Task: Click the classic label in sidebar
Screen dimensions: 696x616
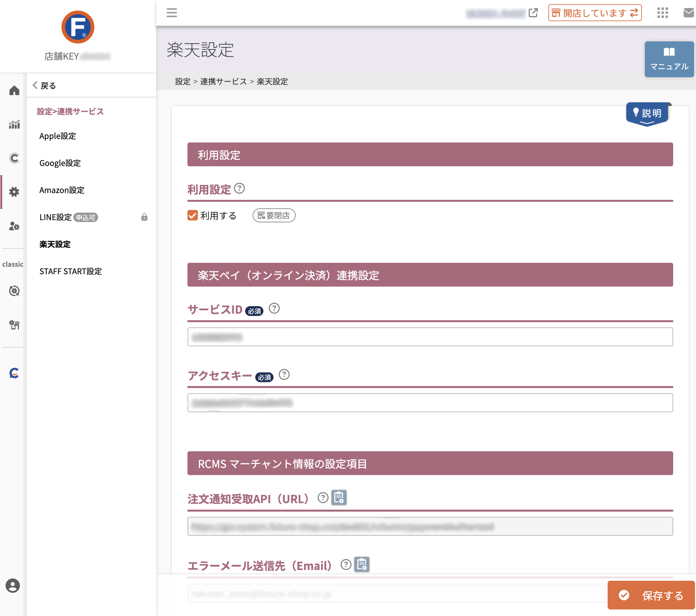Action: (13, 264)
